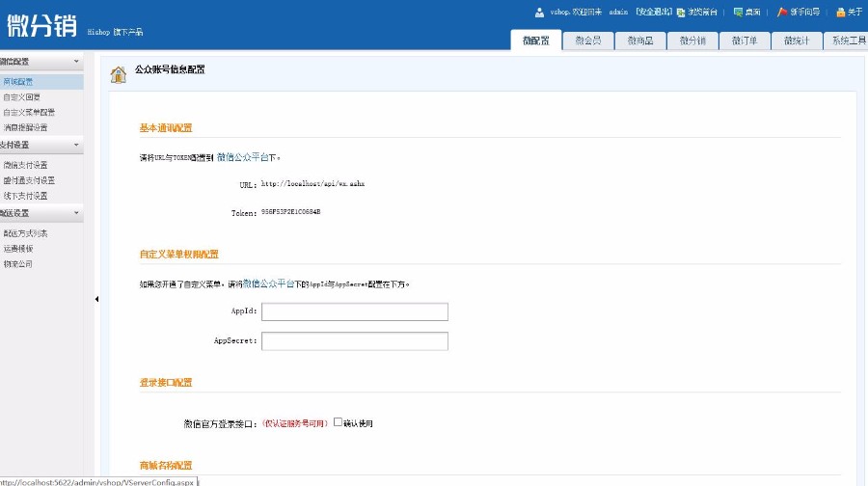Click the lock icon beside 关于

tap(841, 13)
